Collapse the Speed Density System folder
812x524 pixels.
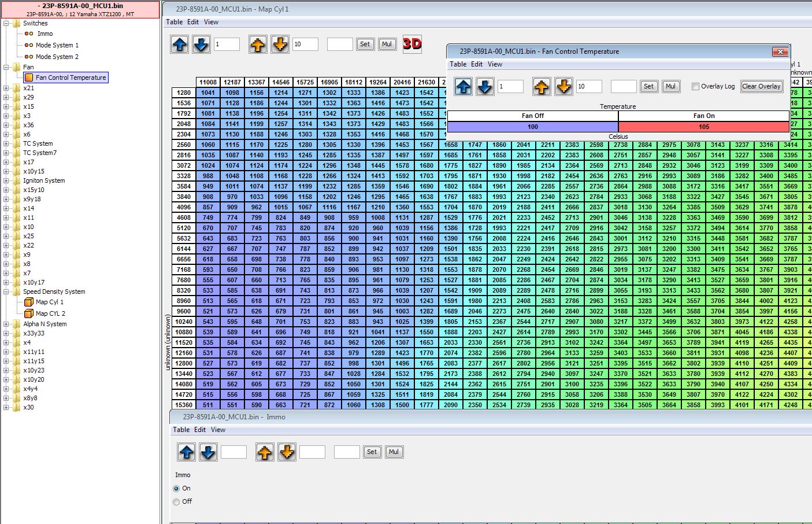pos(6,291)
